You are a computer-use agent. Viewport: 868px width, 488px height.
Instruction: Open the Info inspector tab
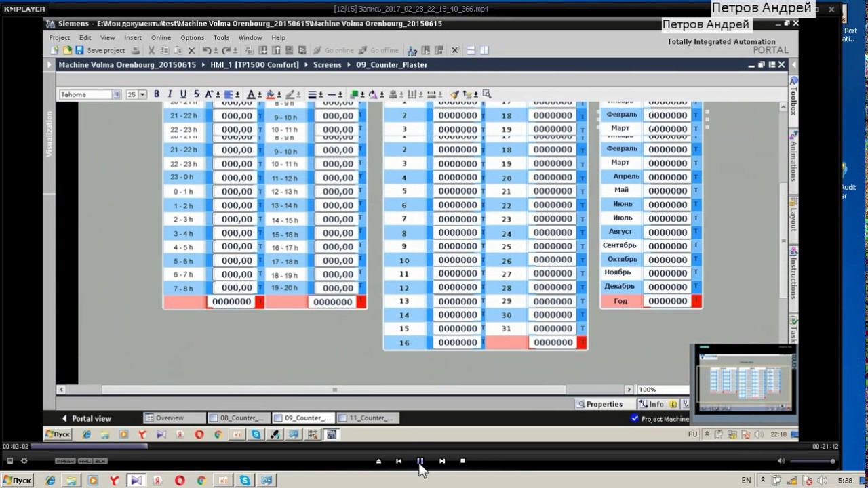(x=657, y=404)
